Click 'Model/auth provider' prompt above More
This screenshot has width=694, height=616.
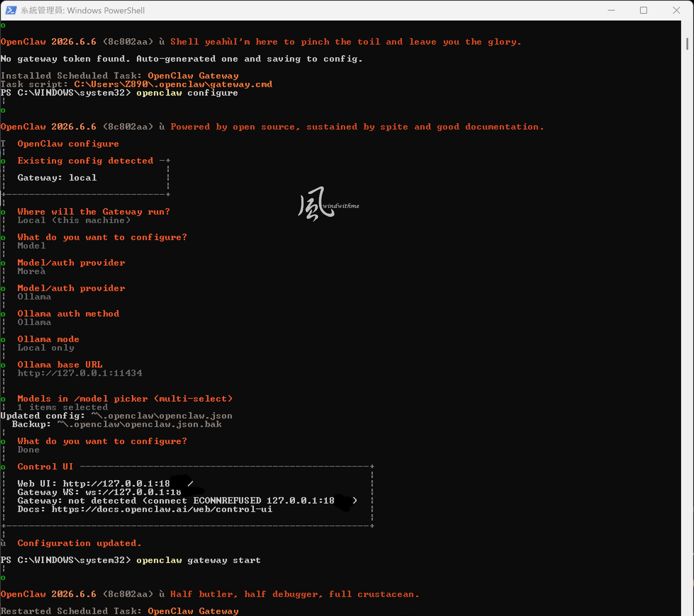click(x=71, y=262)
